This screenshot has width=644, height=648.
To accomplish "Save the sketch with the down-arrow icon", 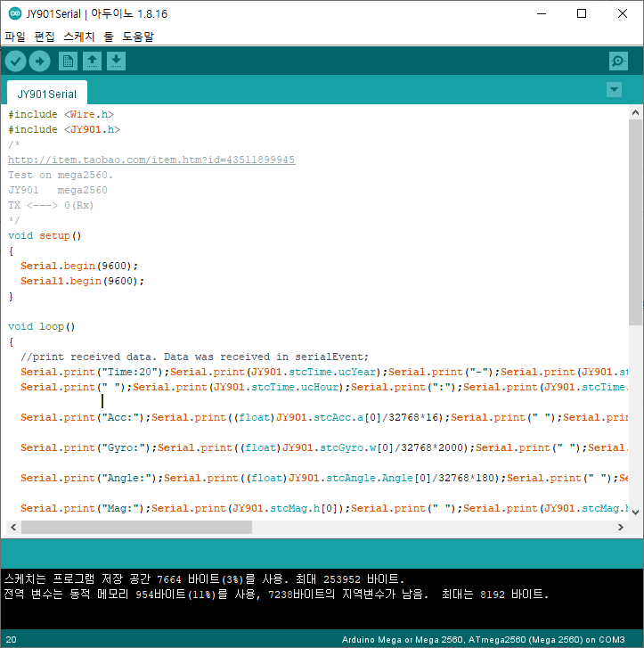I will click(x=116, y=62).
